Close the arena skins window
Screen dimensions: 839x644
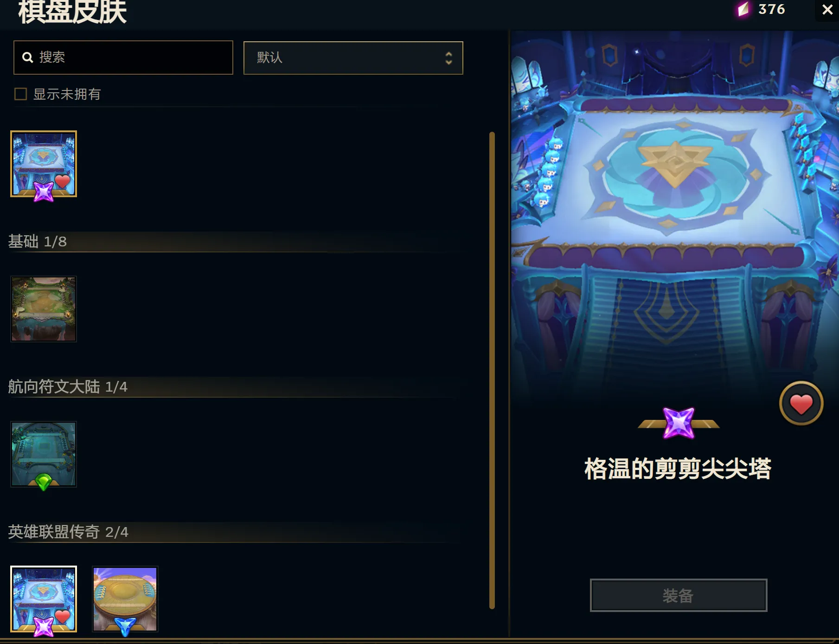(827, 10)
